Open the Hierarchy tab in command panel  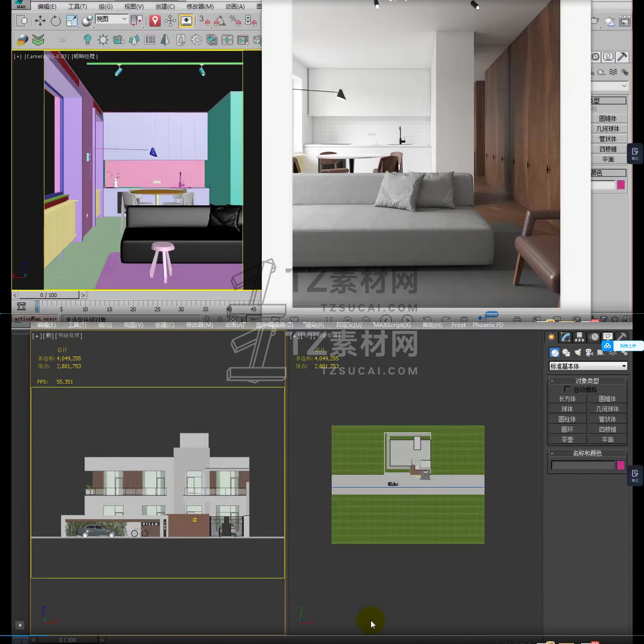580,337
